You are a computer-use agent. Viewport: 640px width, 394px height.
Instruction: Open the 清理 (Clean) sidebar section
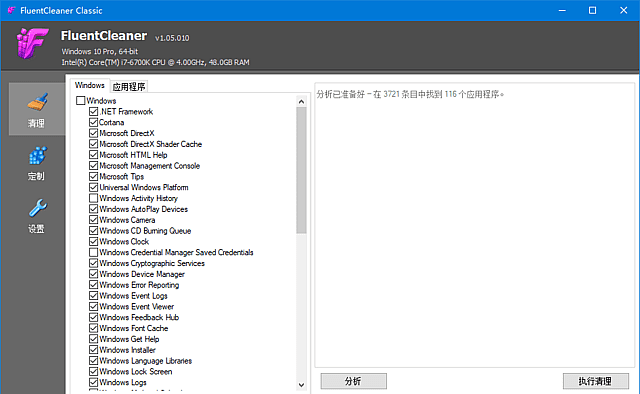click(37, 109)
